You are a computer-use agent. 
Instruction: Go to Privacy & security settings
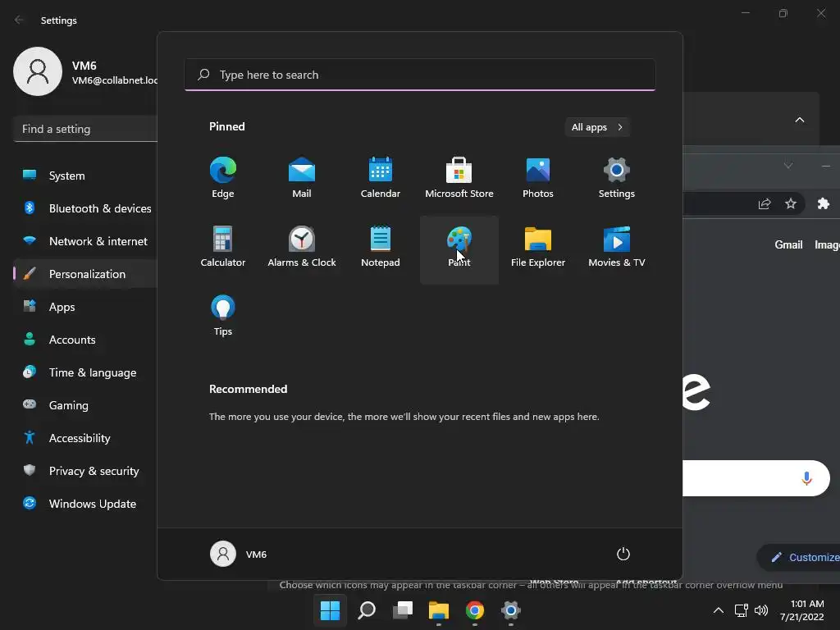point(85,471)
